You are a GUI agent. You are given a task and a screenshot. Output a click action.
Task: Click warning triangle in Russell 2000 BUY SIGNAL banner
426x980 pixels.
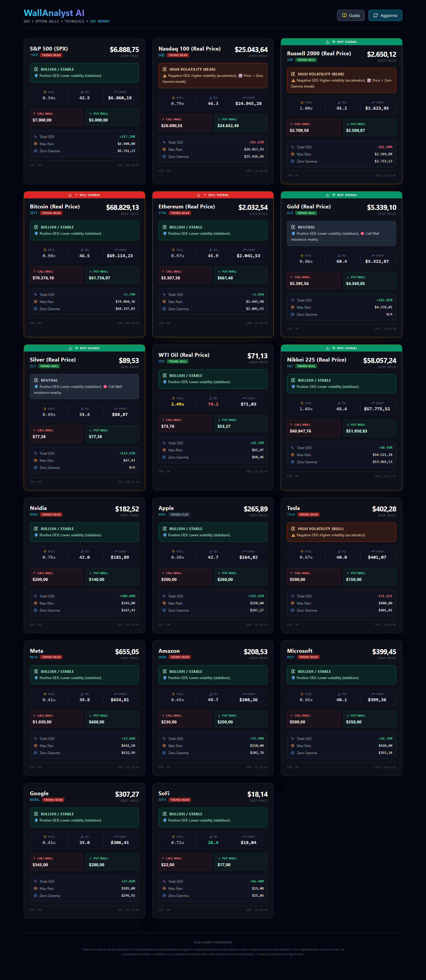click(327, 42)
